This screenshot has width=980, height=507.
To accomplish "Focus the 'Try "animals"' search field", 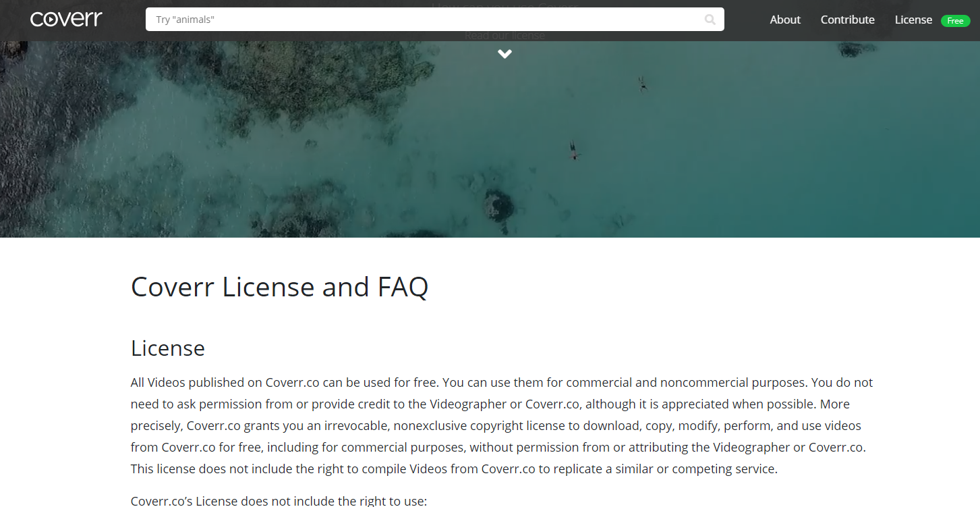I will click(435, 20).
